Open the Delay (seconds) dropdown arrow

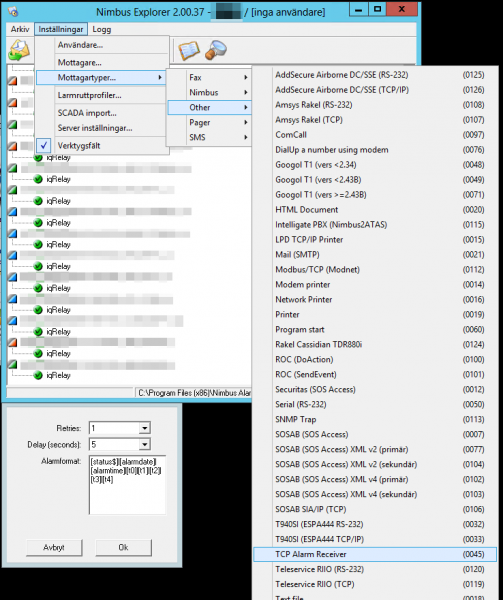pos(145,444)
